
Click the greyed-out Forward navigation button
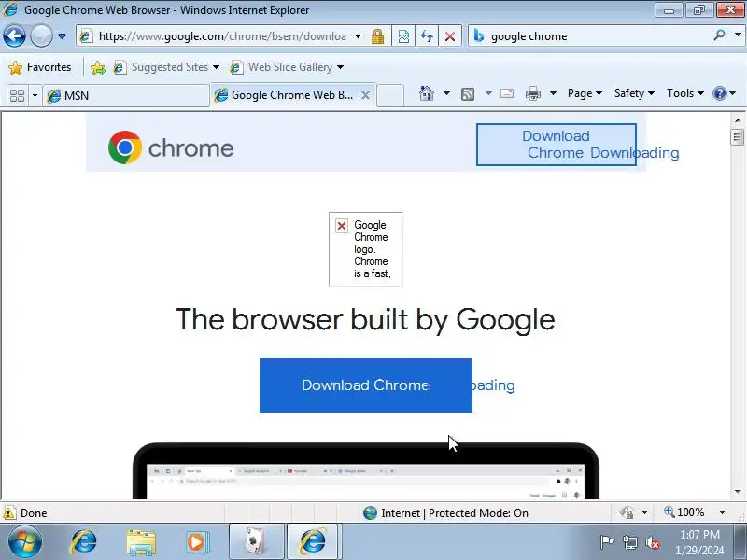41,36
